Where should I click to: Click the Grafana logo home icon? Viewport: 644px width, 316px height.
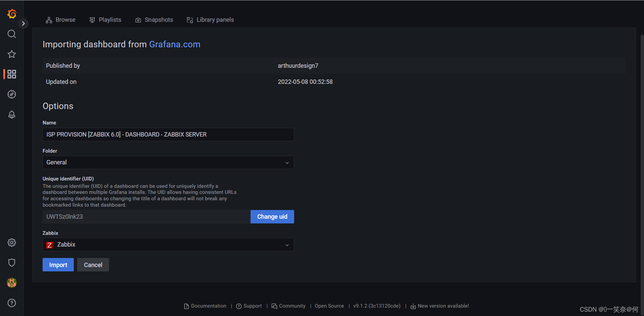(x=12, y=14)
